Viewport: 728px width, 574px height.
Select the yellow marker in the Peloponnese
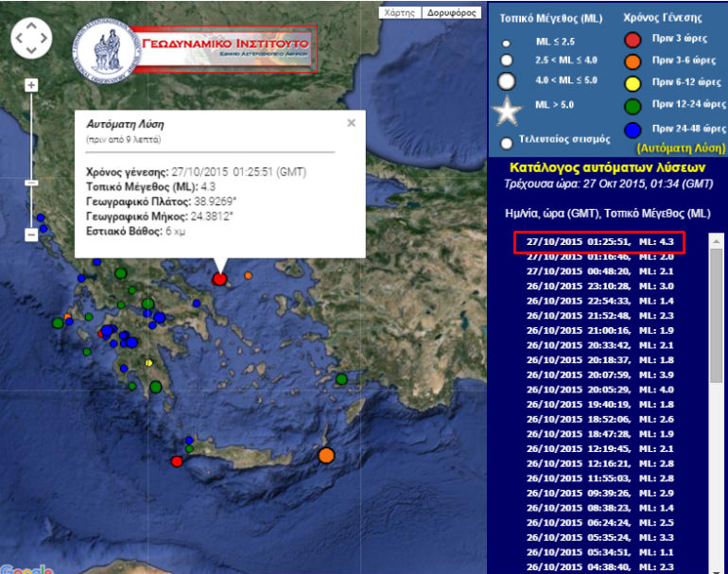(148, 363)
